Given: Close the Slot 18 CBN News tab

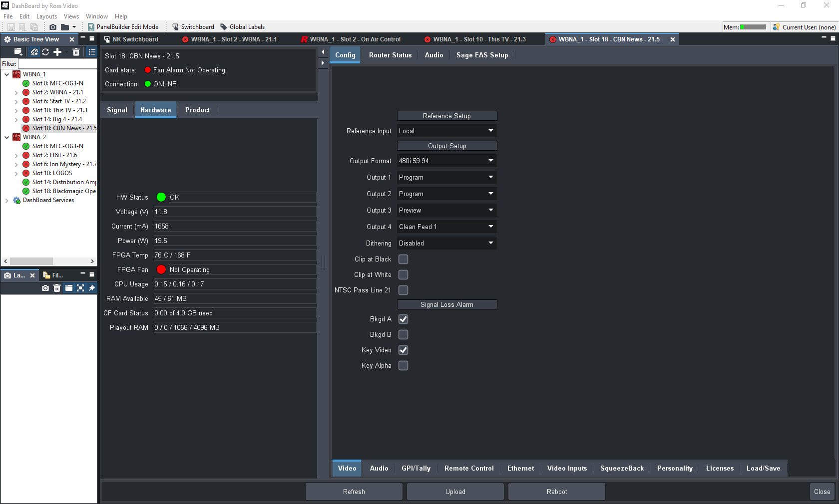Looking at the screenshot, I should [673, 39].
